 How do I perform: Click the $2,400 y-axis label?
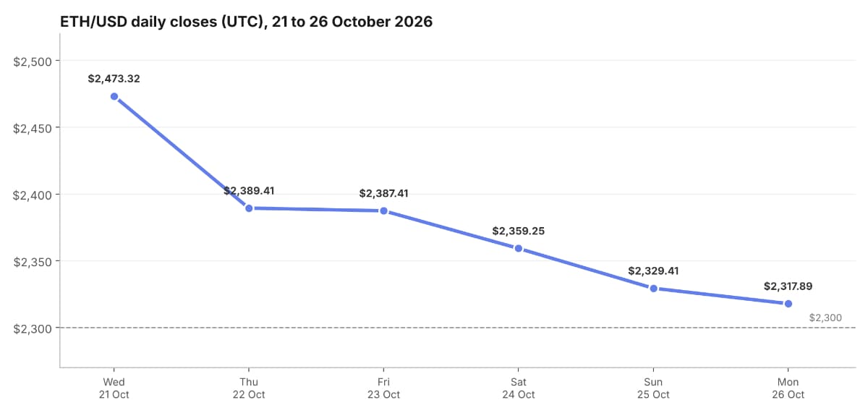pos(33,195)
